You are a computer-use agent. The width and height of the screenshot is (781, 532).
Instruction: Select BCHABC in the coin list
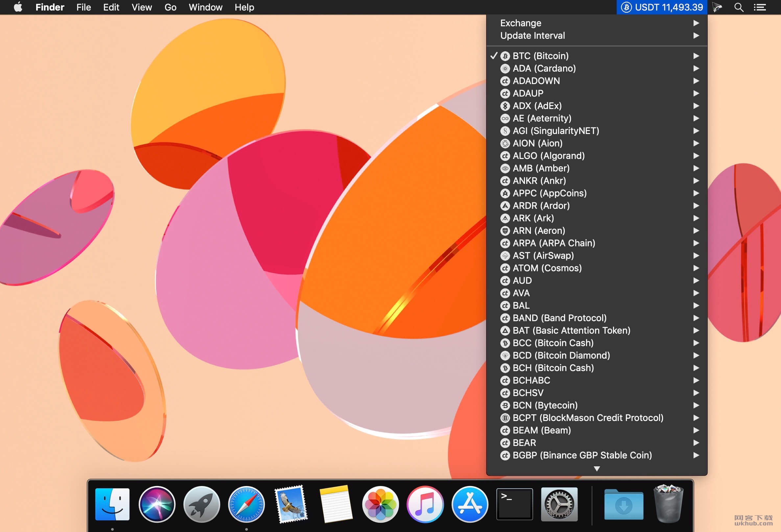tap(597, 380)
